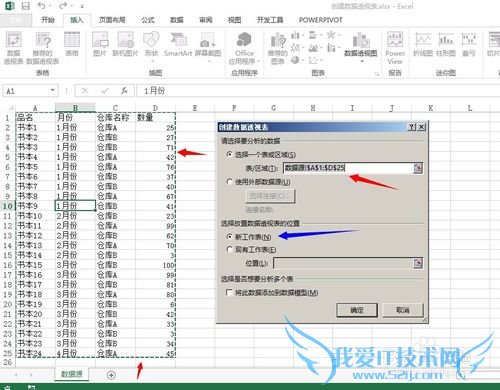Close the 创建数据透视表 dialog
The image size is (500, 390).
[x=421, y=127]
